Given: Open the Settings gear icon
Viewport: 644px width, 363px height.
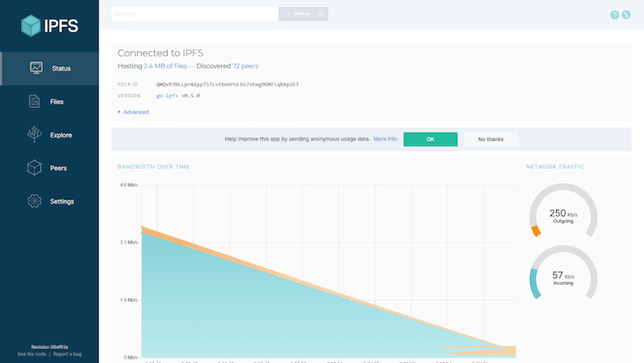Looking at the screenshot, I should click(35, 201).
